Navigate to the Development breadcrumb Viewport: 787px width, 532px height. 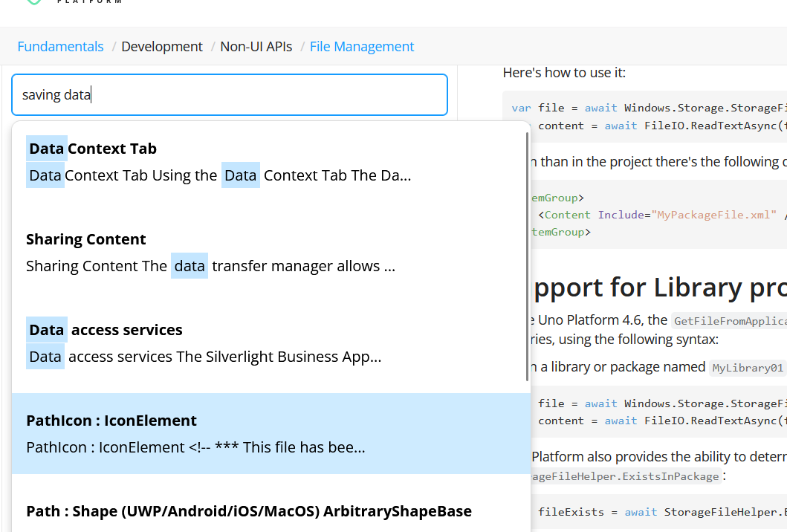(x=162, y=46)
